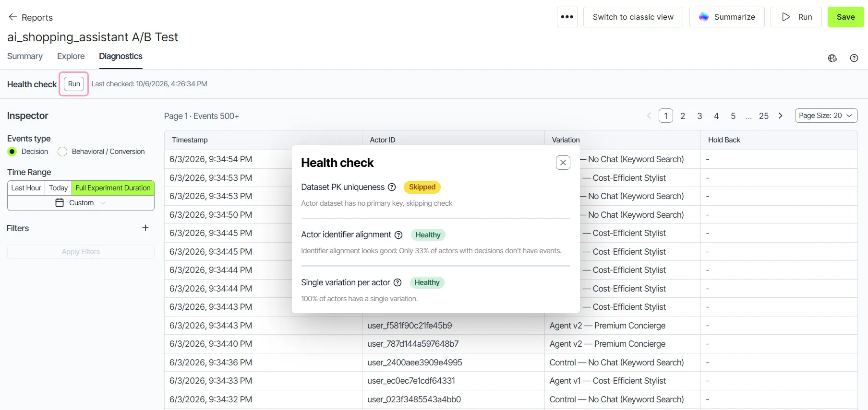Click the Summarize button
The width and height of the screenshot is (868, 410).
click(x=727, y=17)
